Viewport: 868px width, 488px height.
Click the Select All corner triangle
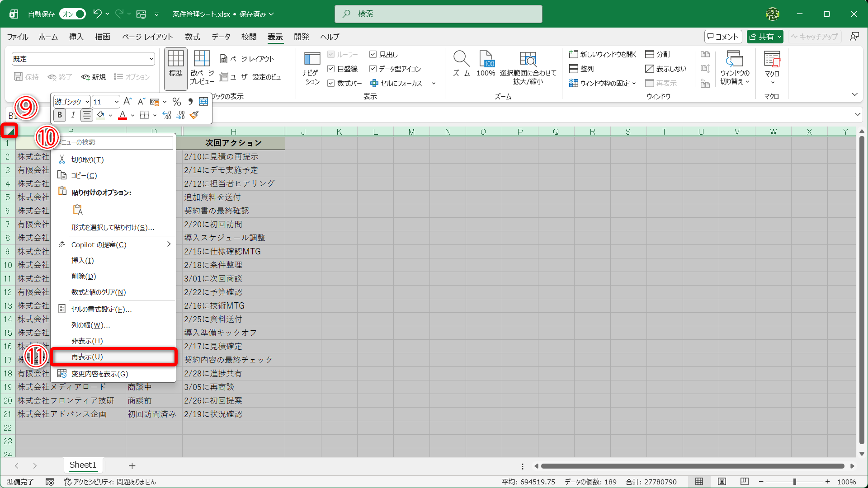(9, 131)
